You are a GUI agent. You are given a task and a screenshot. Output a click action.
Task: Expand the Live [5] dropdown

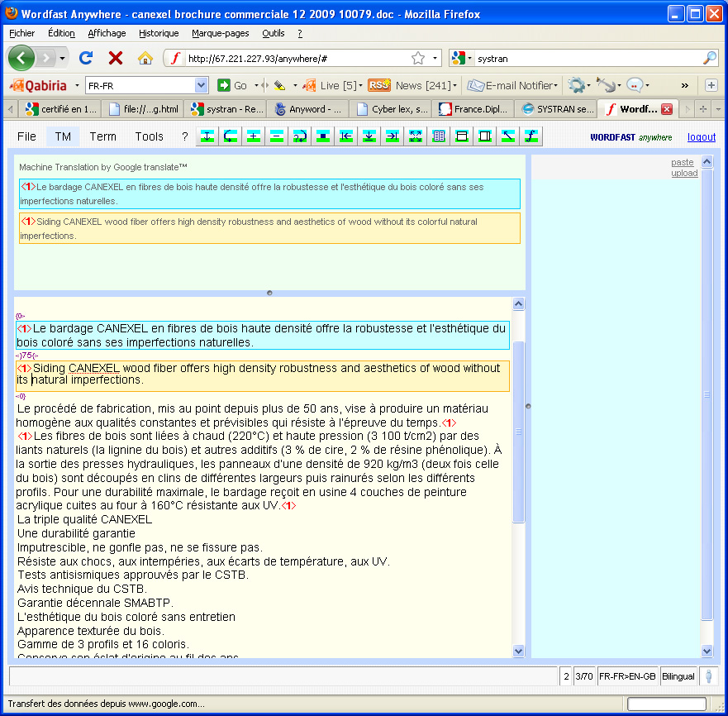tap(360, 86)
